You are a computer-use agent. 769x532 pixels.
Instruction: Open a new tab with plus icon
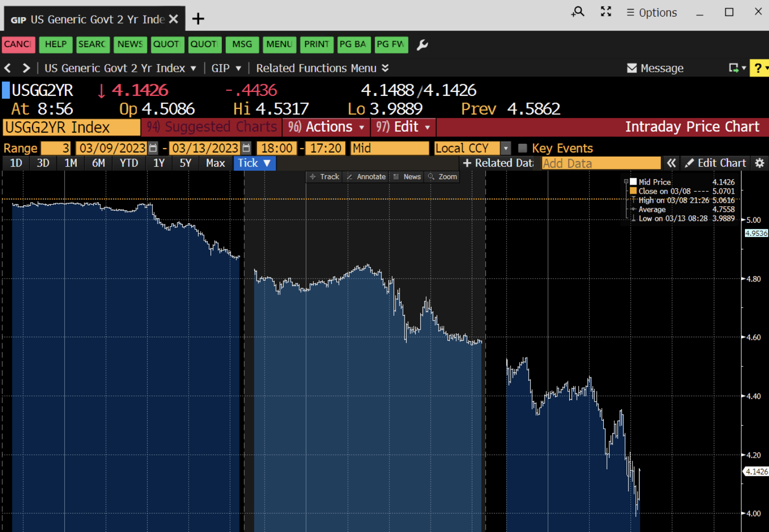tap(198, 19)
